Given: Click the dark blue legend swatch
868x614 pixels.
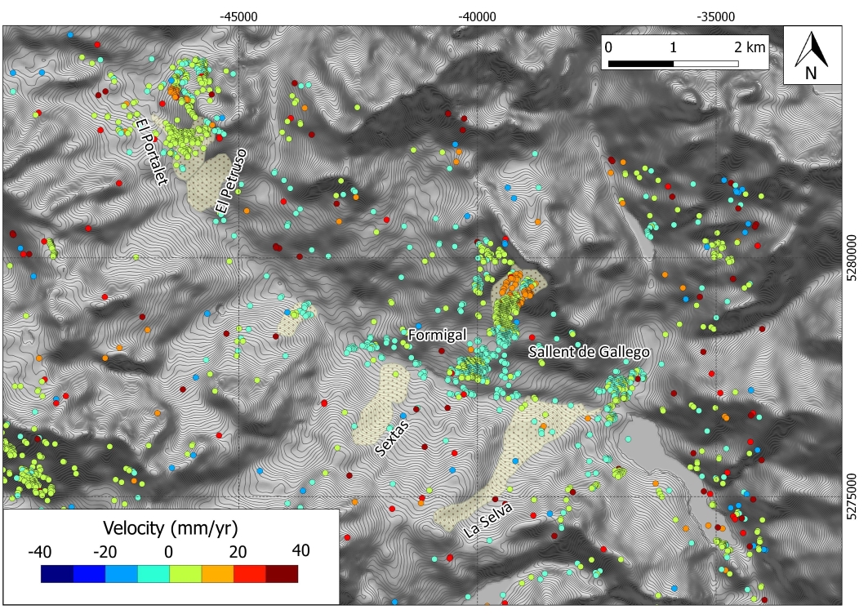Looking at the screenshot, I should (x=56, y=574).
